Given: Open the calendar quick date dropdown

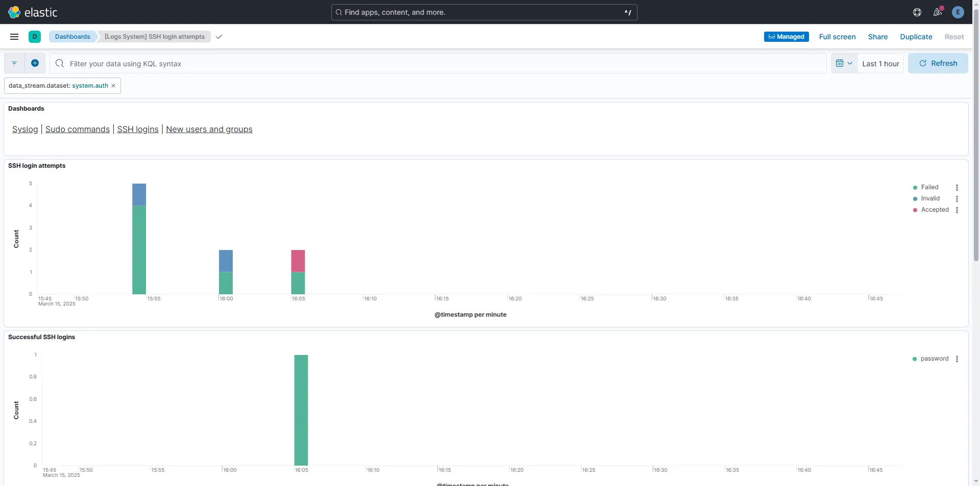Looking at the screenshot, I should point(844,63).
